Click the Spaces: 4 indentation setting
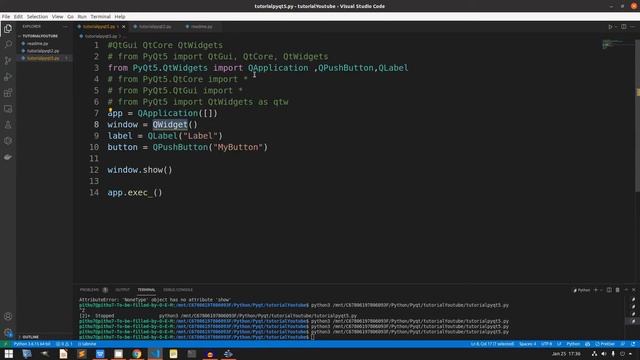Image resolution: width=640 pixels, height=360 pixels. tap(527, 344)
